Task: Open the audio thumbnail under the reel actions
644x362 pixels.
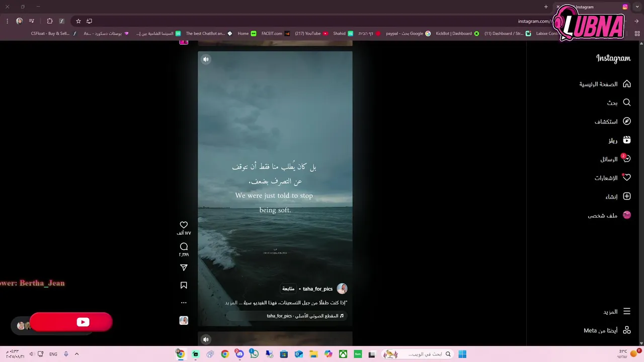Action: [x=184, y=320]
